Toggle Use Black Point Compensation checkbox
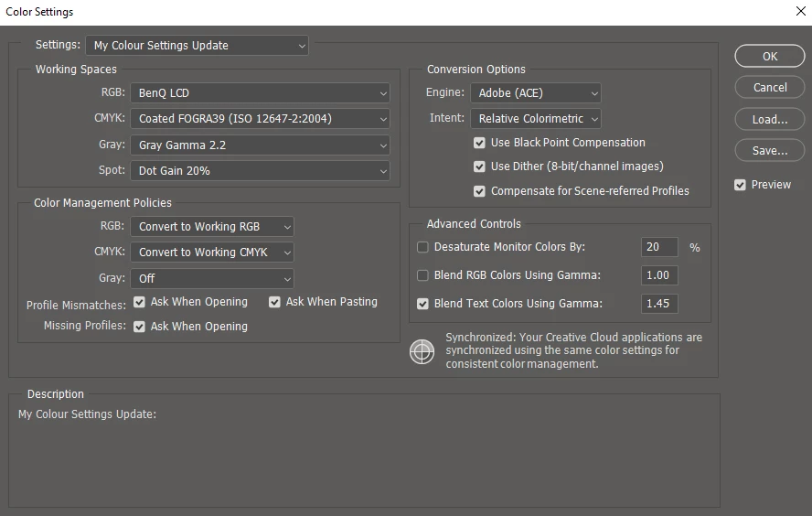This screenshot has height=516, width=812. pos(479,143)
